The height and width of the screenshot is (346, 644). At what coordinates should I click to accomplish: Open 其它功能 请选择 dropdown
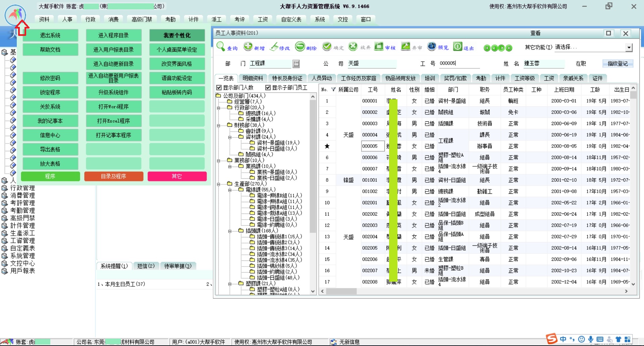[x=629, y=48]
